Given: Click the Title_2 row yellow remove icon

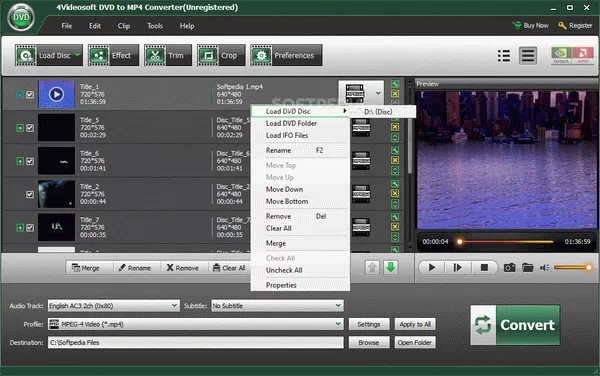Looking at the screenshot, I should [395, 193].
